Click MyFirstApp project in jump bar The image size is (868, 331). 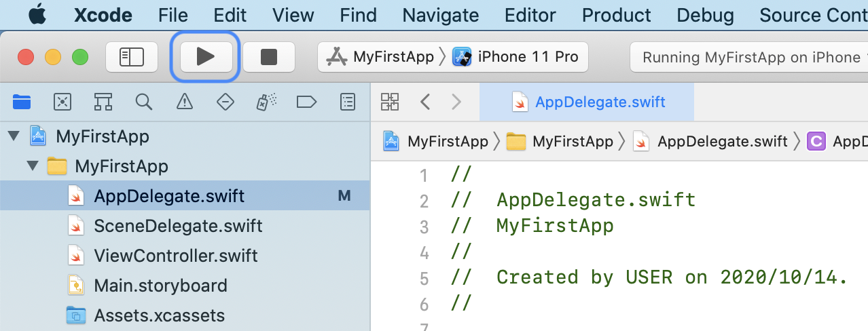point(435,141)
